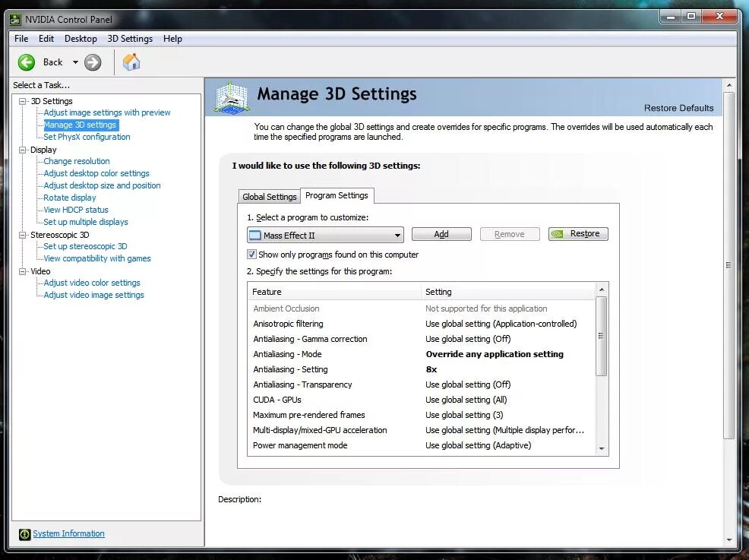Open Set PhysX configuration
Screen dimensions: 749x560
pos(87,137)
